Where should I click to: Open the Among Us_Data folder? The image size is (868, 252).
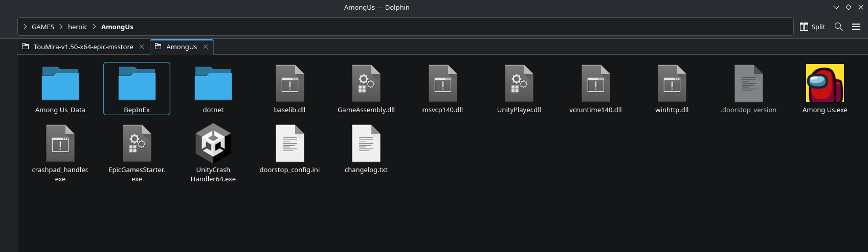click(x=60, y=84)
